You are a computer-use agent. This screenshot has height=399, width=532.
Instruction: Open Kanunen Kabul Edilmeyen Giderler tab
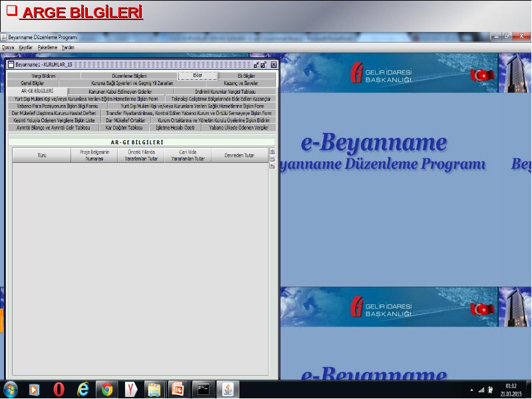tap(120, 91)
